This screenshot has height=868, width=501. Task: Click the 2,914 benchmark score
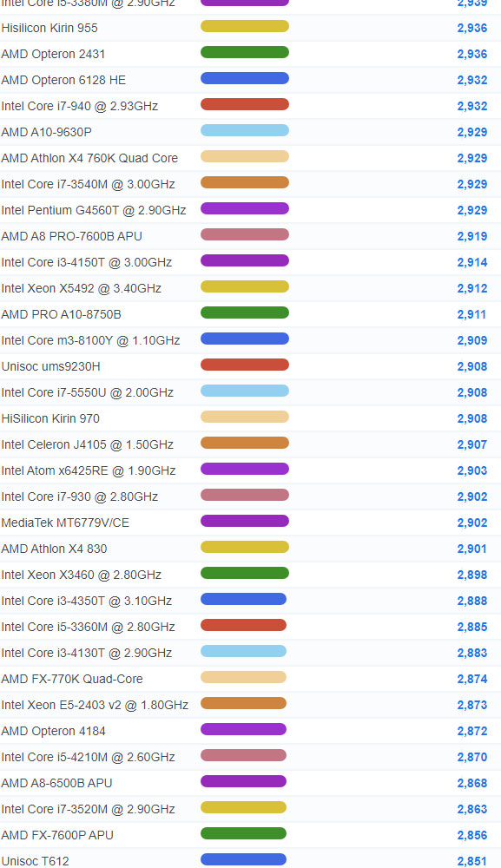472,262
